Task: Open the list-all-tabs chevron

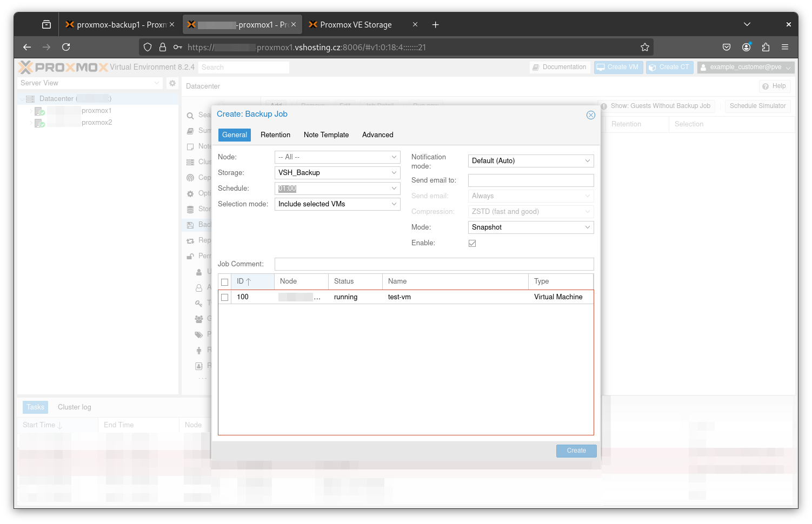Action: pyautogui.click(x=747, y=24)
